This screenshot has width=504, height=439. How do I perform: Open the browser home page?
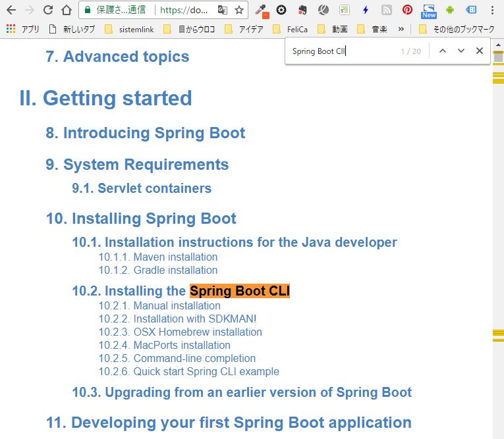click(67, 10)
